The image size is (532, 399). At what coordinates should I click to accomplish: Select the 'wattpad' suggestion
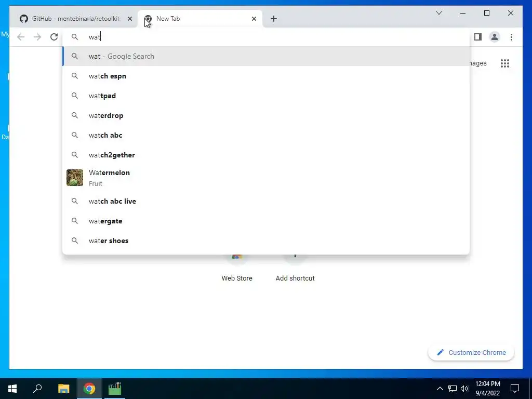tap(266, 96)
